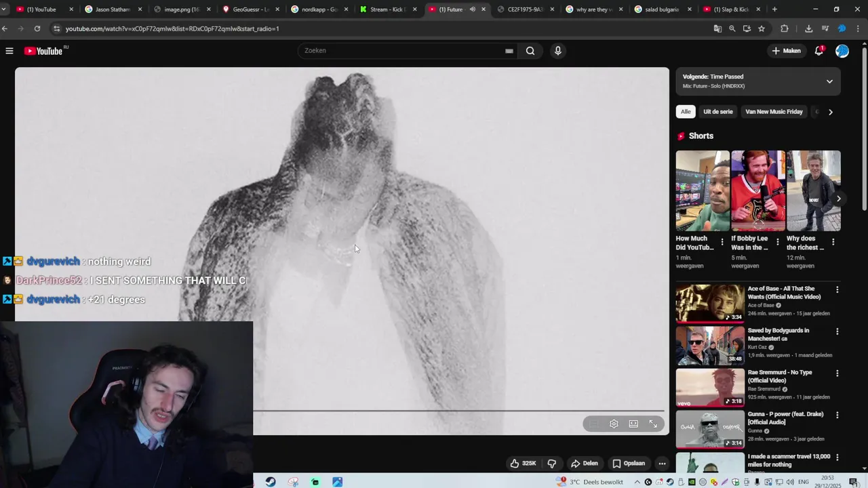Open the tab search arrow

click(4, 9)
